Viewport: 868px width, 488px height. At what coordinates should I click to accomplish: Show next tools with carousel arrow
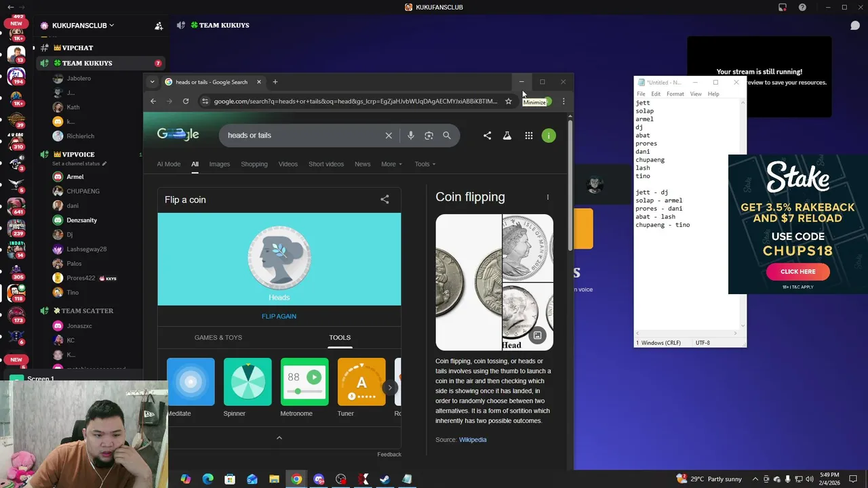[x=390, y=388]
